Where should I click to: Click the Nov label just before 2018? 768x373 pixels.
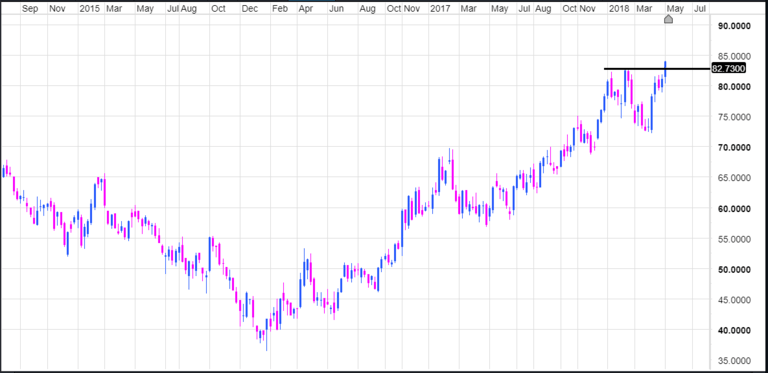[588, 9]
